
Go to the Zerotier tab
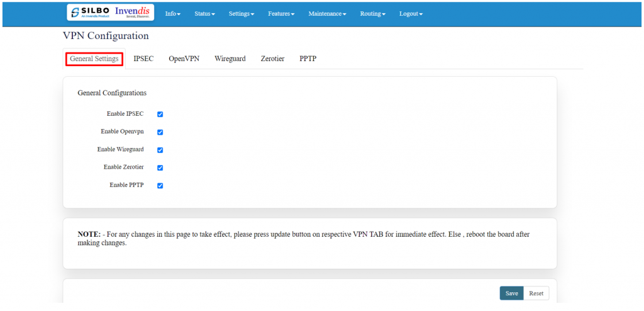[272, 59]
